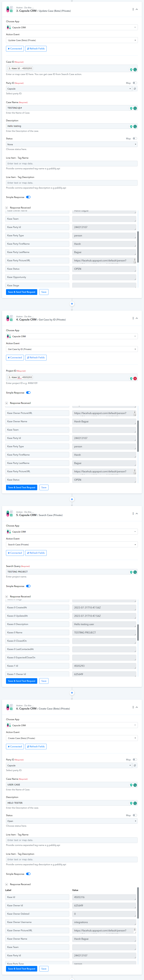Toggle Simple Response in step 3
This screenshot has width=144, height=980.
tap(28, 197)
